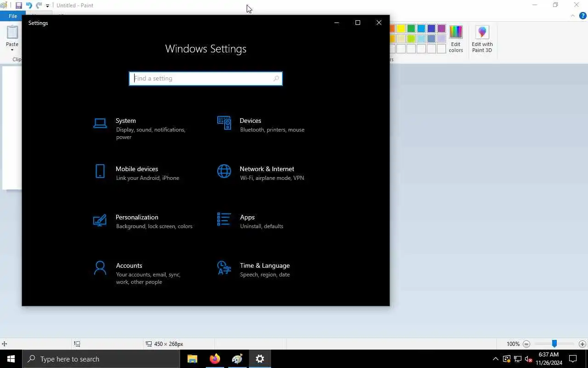588x368 pixels.
Task: Open File Explorer from taskbar
Action: tap(192, 359)
